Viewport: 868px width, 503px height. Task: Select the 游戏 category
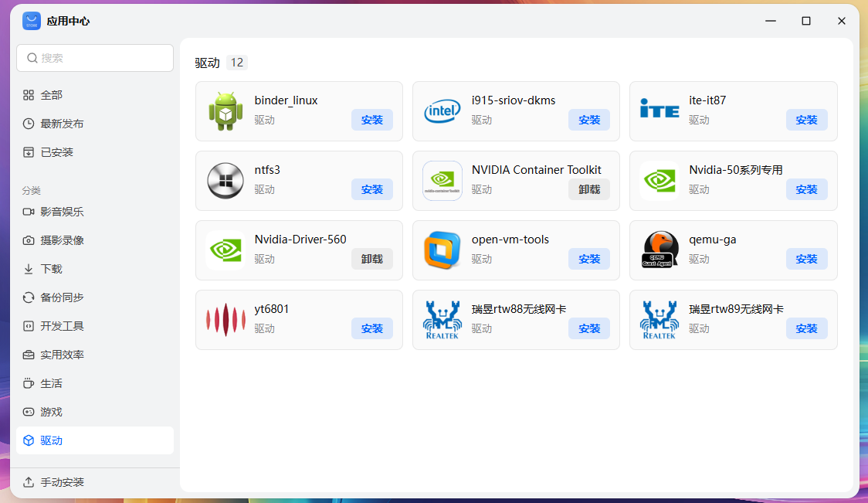click(x=95, y=412)
